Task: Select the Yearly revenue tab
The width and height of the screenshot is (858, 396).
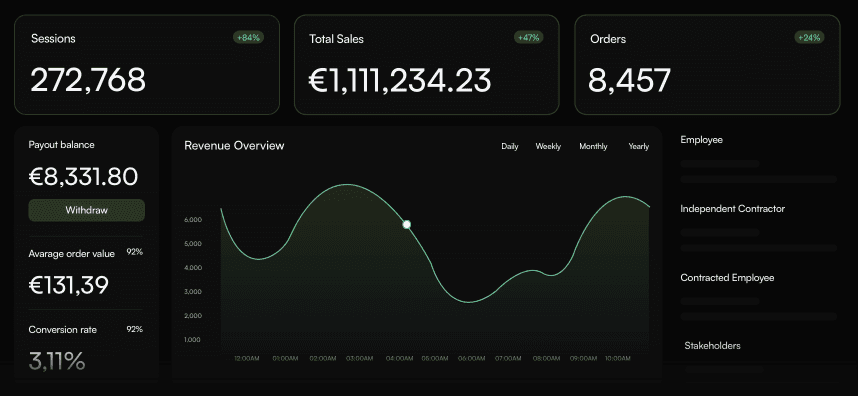Action: (639, 147)
